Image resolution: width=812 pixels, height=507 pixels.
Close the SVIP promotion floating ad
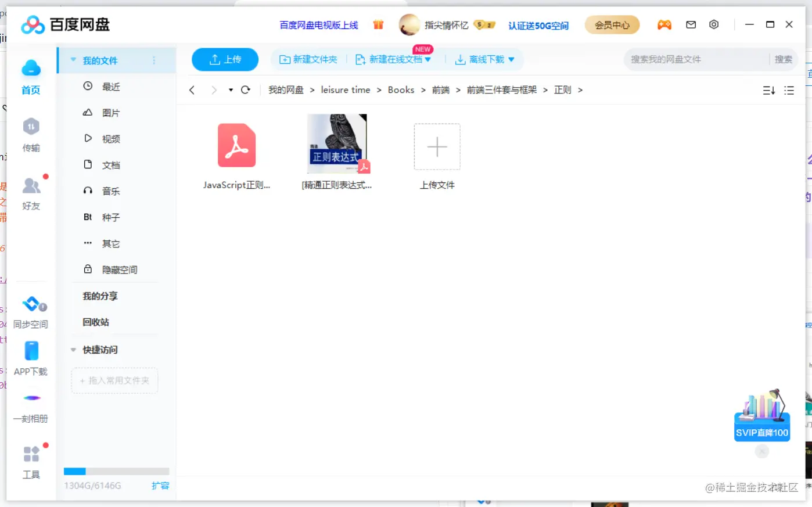[x=761, y=451]
